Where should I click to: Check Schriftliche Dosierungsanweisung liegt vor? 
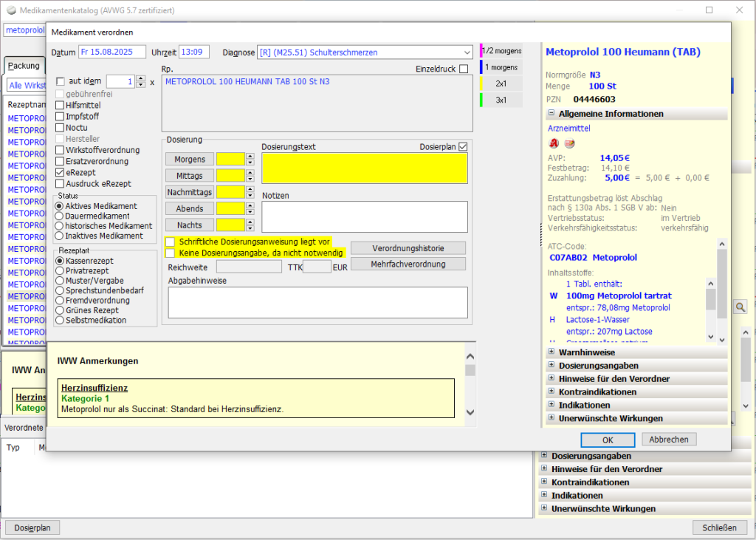pos(170,242)
